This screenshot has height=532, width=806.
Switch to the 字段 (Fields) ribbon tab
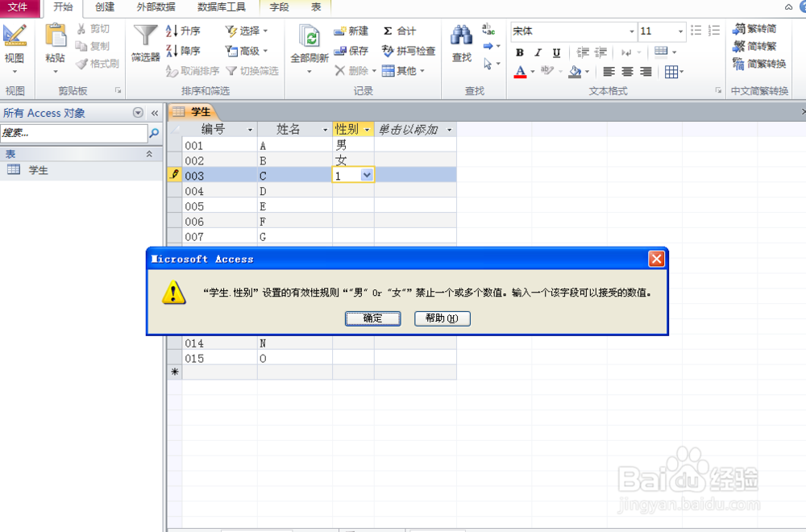click(279, 7)
